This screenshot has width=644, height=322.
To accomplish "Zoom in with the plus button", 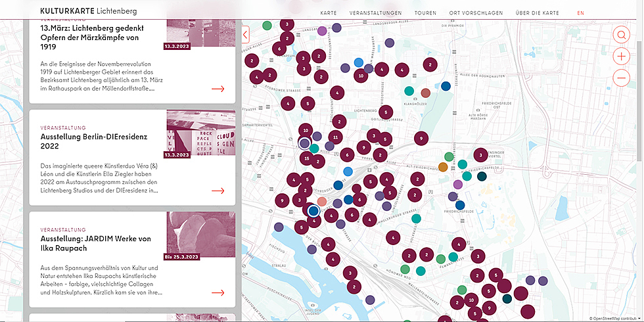I will pyautogui.click(x=622, y=57).
